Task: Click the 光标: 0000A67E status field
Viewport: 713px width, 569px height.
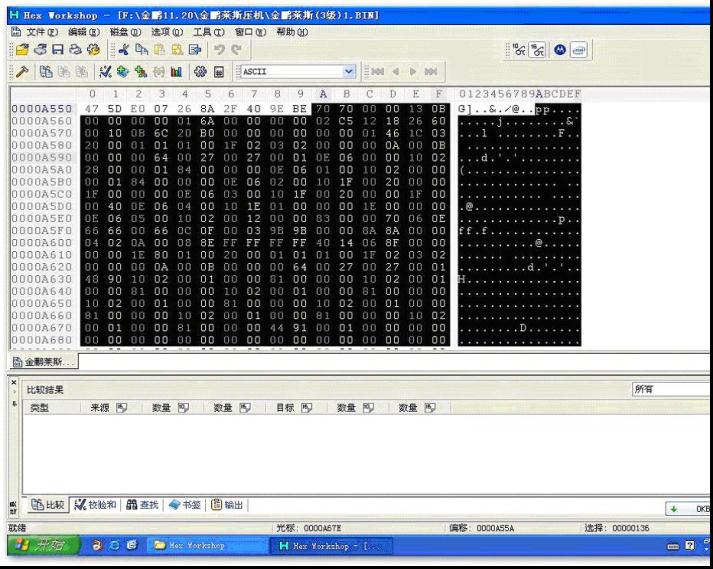Action: coord(309,528)
